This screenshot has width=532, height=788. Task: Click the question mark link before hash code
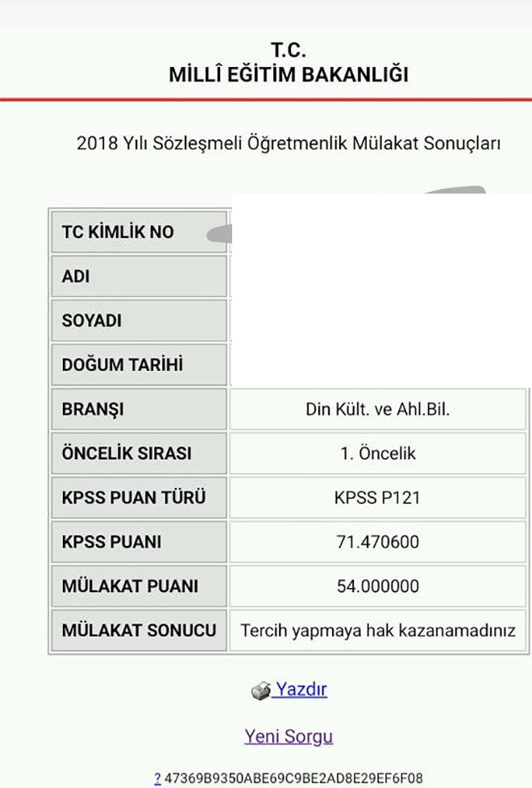pyautogui.click(x=157, y=778)
